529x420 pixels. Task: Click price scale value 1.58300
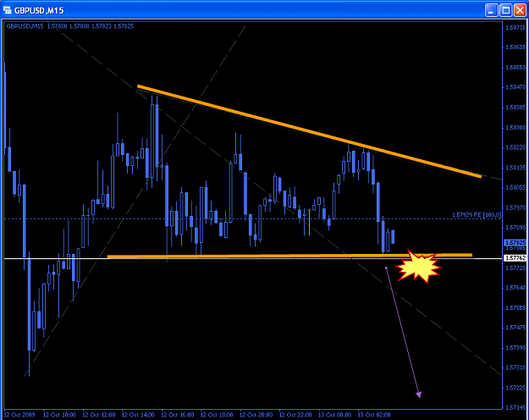pos(515,128)
